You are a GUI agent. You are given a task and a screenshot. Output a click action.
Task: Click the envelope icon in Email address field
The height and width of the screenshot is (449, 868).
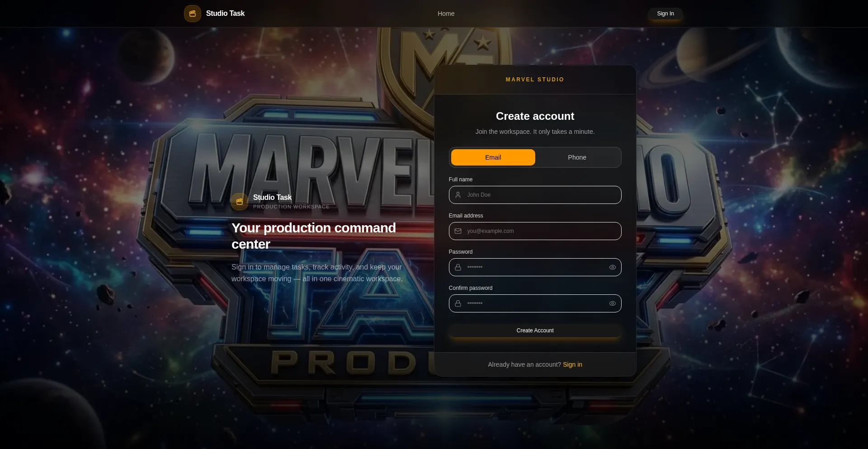pos(458,231)
